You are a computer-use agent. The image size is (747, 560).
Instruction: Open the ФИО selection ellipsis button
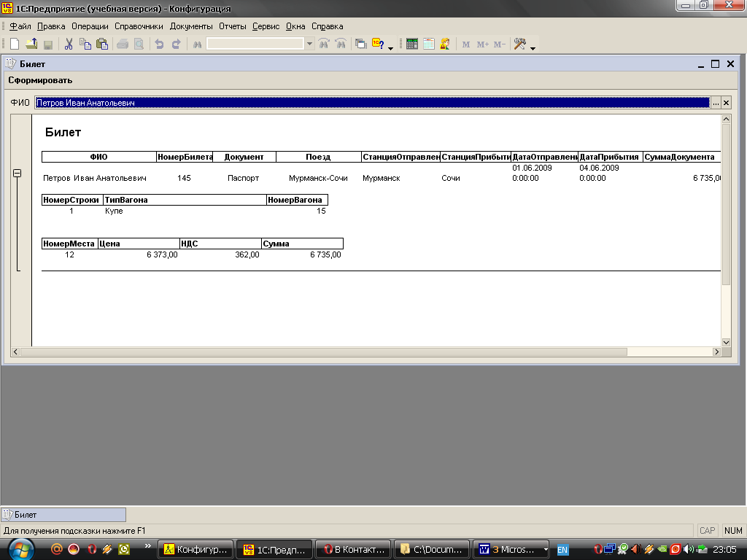click(x=716, y=104)
